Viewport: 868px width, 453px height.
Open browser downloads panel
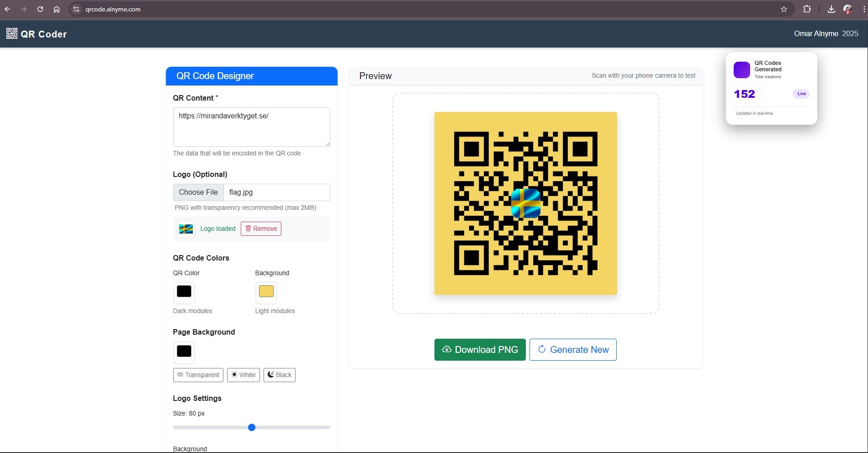click(831, 9)
